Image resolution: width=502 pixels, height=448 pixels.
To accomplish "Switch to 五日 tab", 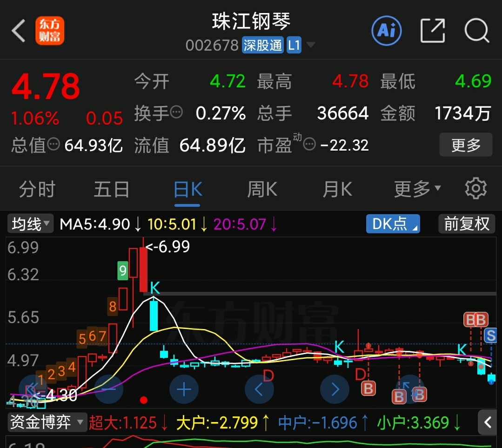I will point(112,189).
